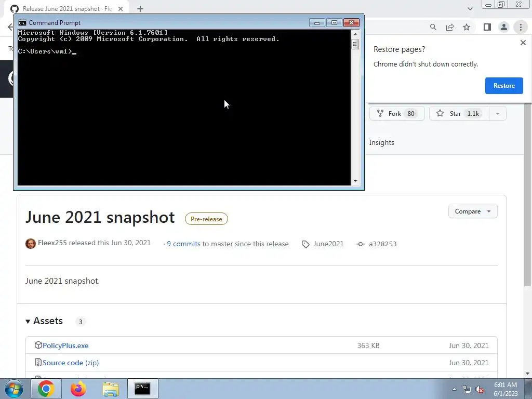Click the network tray icon
Image resolution: width=532 pixels, height=399 pixels.
467,390
